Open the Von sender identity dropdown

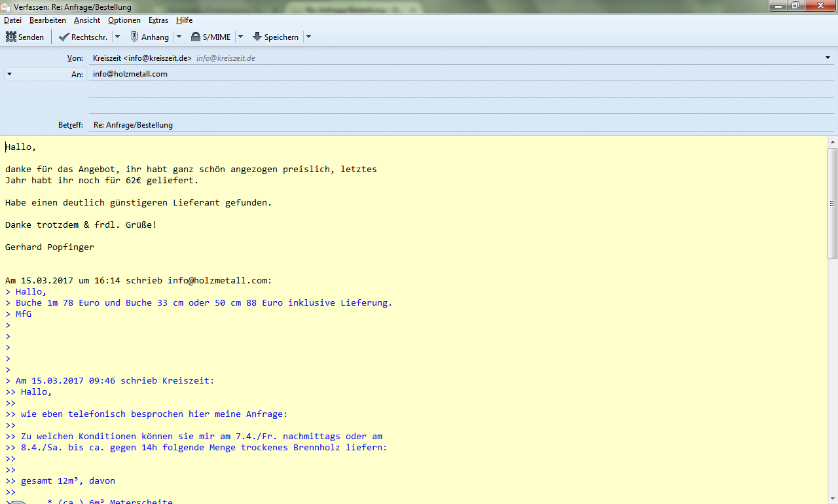[828, 58]
